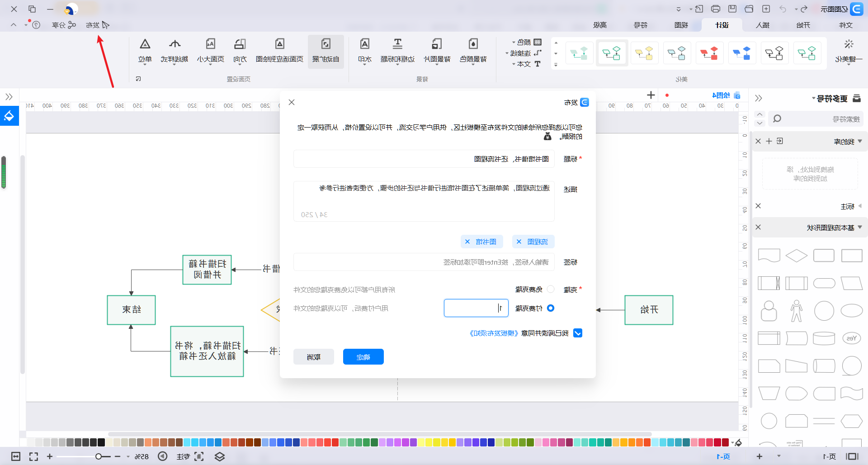868x465 pixels.
Task: Open the zoom percentage dropdown arrow
Action: coord(128,456)
